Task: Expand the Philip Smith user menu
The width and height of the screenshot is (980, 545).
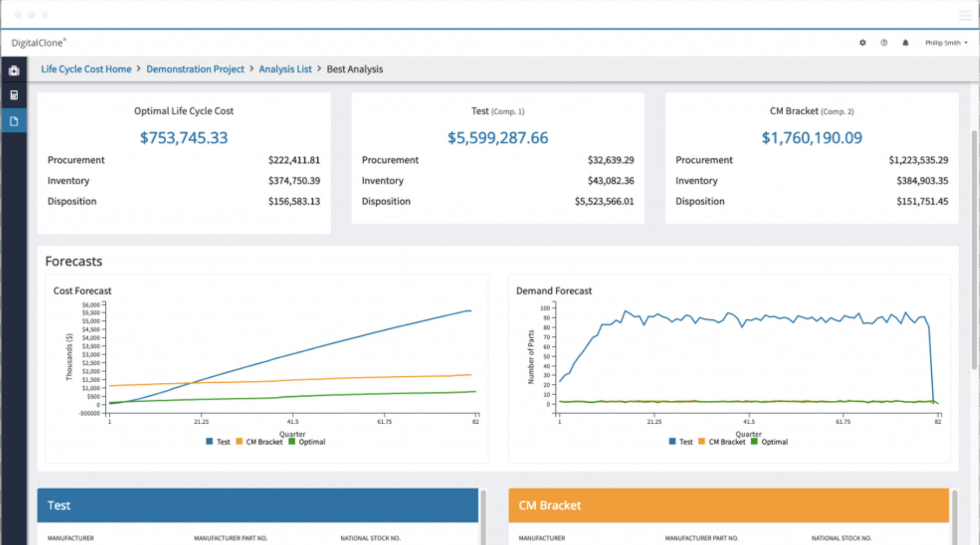Action: (x=946, y=43)
